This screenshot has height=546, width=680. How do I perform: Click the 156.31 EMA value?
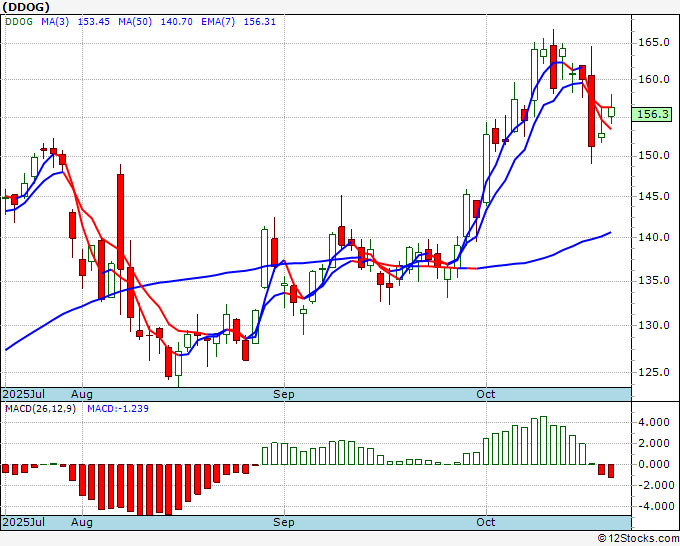[x=259, y=22]
